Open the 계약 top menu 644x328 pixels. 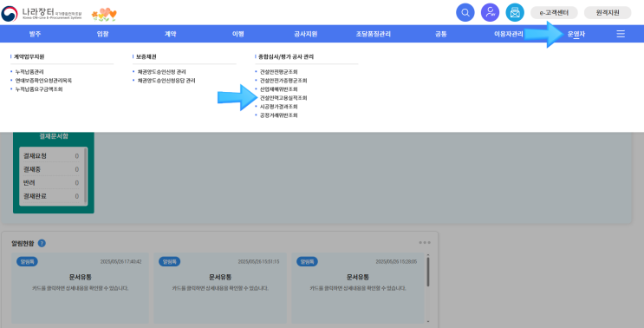(x=171, y=34)
